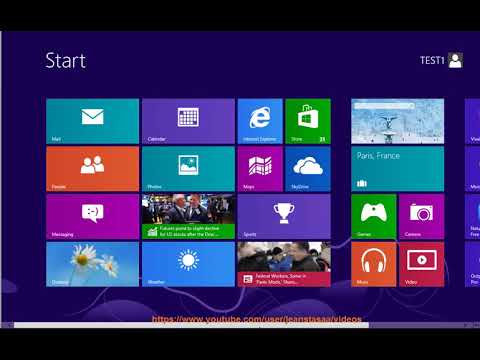Open the Finance news tile
480x360 pixels.
point(188,216)
